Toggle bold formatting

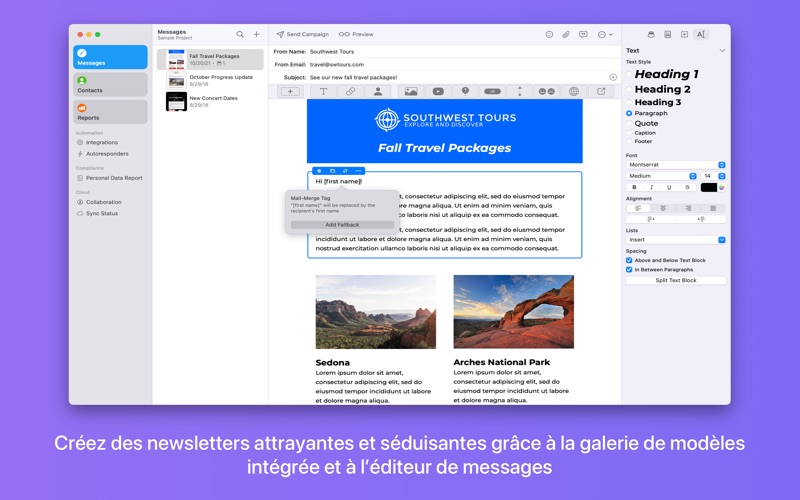tap(634, 187)
